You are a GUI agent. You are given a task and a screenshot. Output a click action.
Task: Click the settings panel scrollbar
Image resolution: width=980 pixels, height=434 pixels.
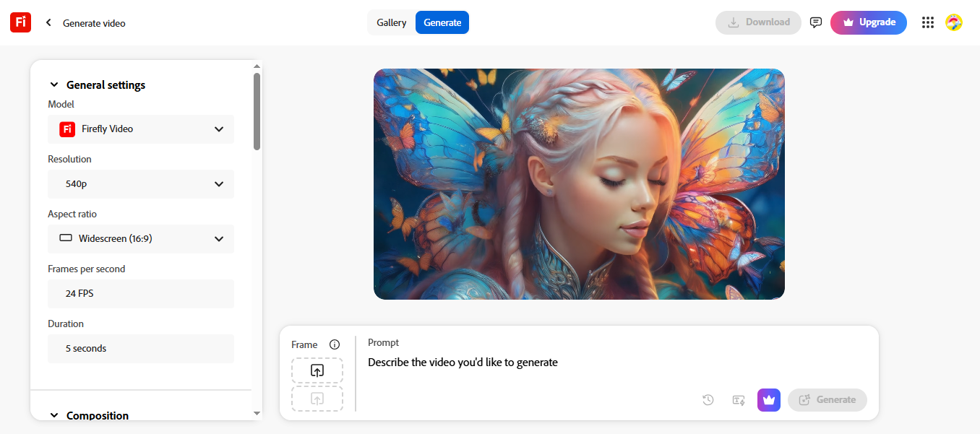(x=257, y=112)
